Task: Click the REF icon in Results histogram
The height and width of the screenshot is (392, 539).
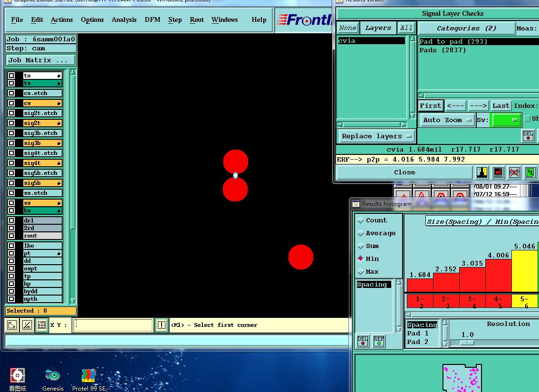Action: click(379, 341)
